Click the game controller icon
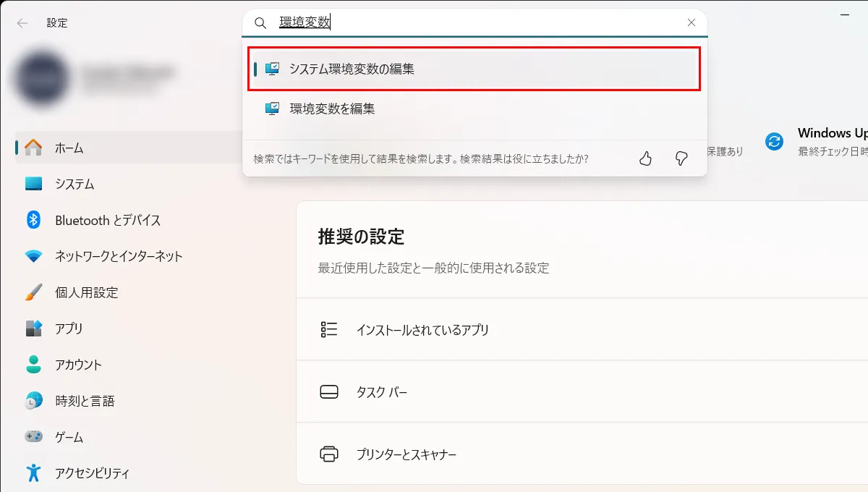This screenshot has width=868, height=492. [x=34, y=437]
